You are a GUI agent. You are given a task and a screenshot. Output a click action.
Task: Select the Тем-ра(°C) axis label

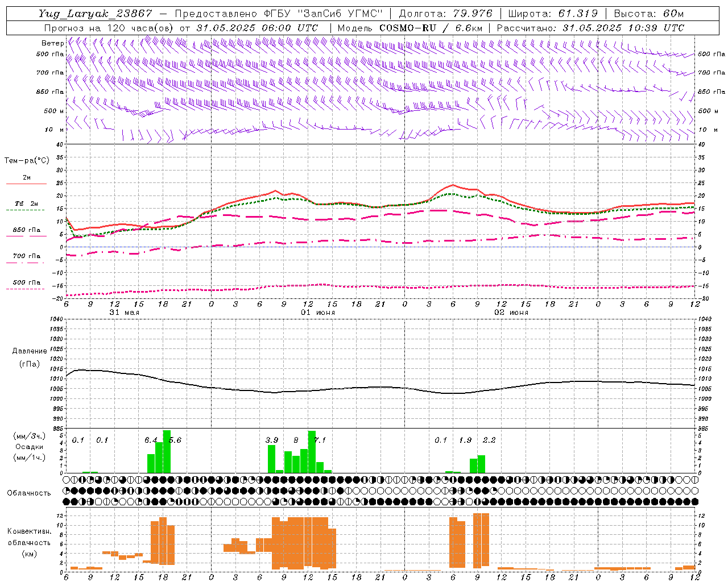point(27,160)
